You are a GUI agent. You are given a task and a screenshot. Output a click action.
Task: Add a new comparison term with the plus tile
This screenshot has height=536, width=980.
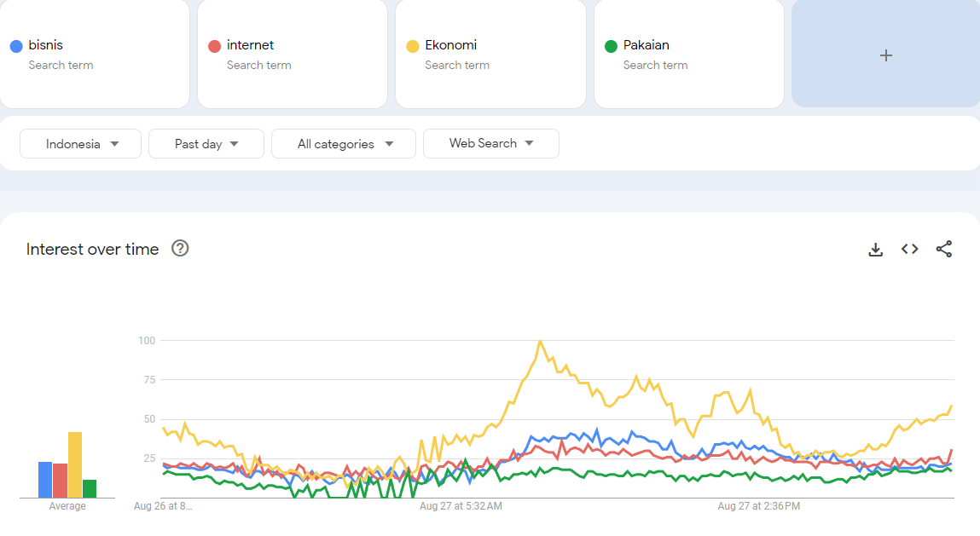(x=885, y=55)
